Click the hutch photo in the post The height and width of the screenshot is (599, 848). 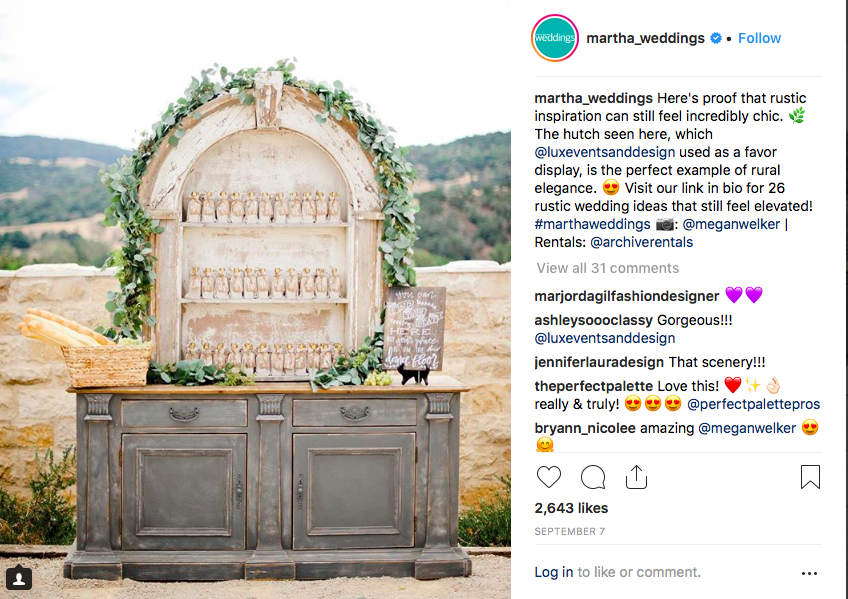[255, 300]
